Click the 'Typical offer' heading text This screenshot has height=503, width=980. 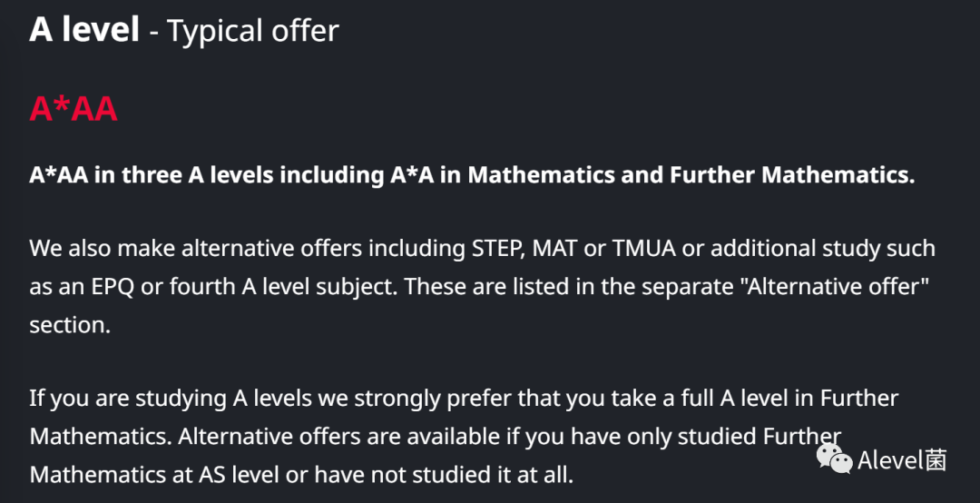tap(252, 31)
